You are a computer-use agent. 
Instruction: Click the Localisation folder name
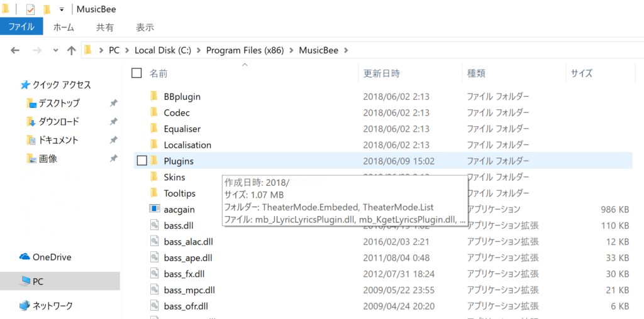click(187, 144)
